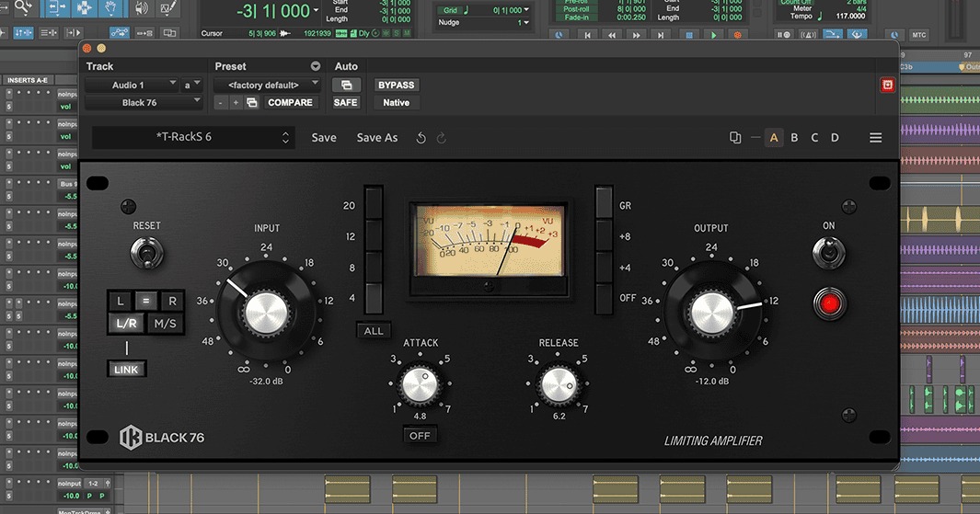Select M/S processing mode
Screen dimensions: 980x514
coord(165,323)
